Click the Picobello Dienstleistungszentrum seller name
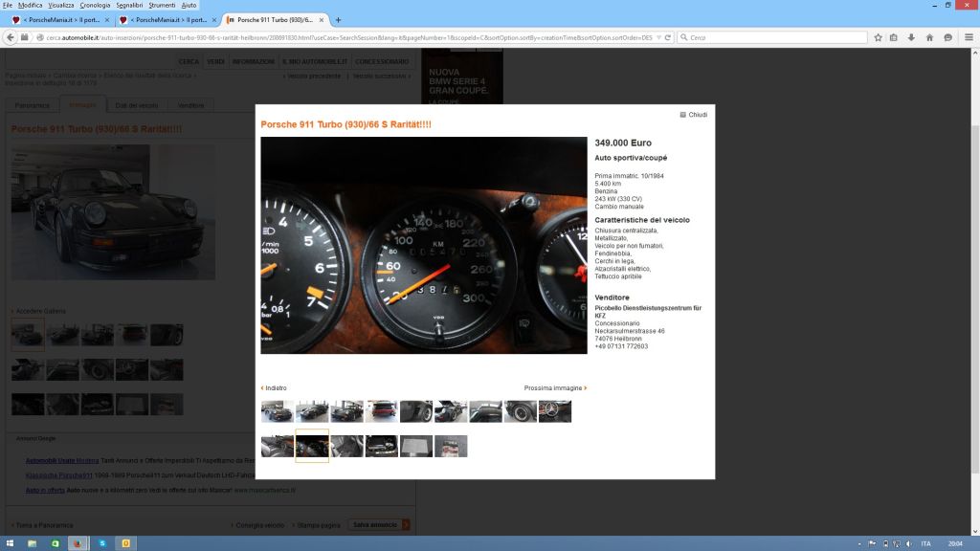This screenshot has width=980, height=551. [x=648, y=312]
